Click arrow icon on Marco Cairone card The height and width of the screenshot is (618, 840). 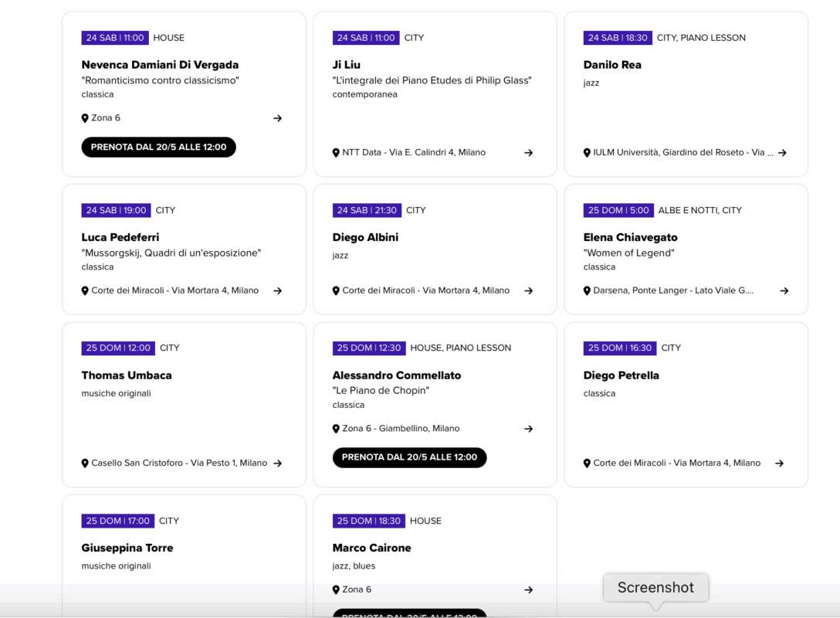point(528,590)
